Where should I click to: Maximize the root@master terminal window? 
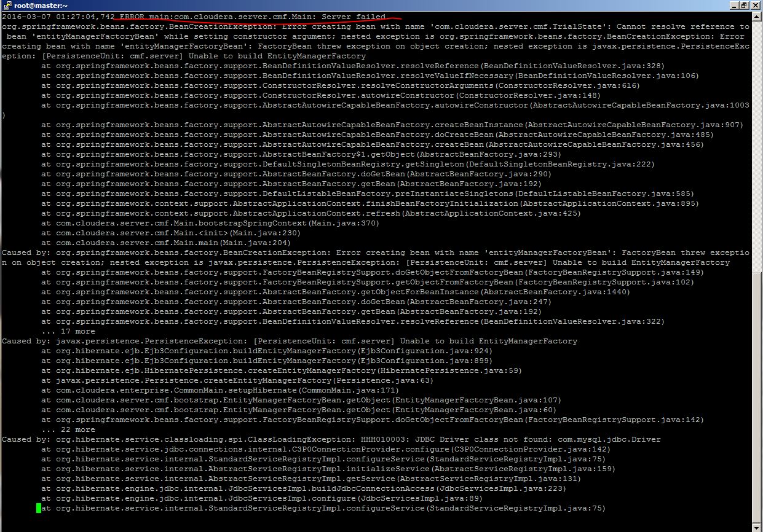[743, 6]
